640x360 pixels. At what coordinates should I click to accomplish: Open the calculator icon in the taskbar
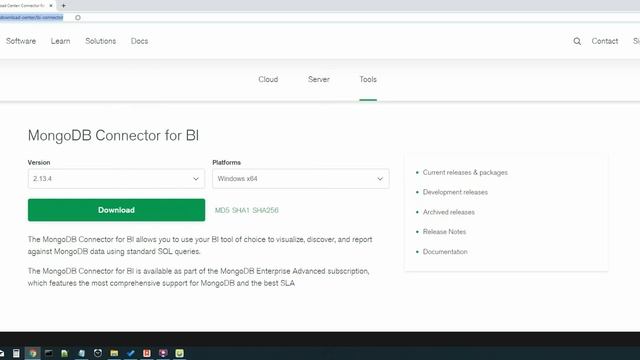tap(16, 353)
